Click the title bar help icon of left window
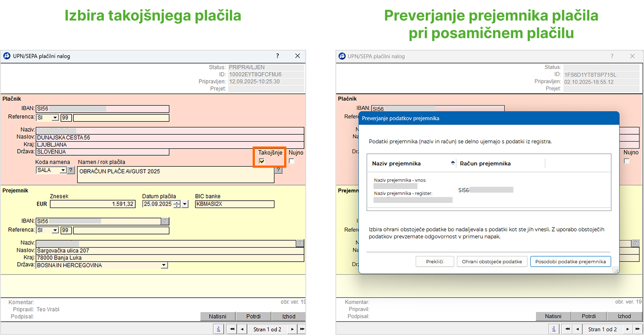Image resolution: width=644 pixels, height=335 pixels. tap(278, 56)
